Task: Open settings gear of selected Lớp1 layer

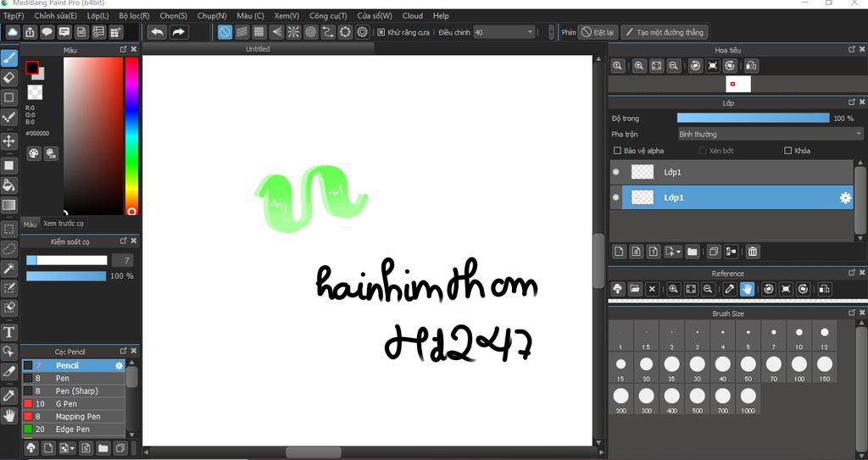Action: click(x=845, y=197)
